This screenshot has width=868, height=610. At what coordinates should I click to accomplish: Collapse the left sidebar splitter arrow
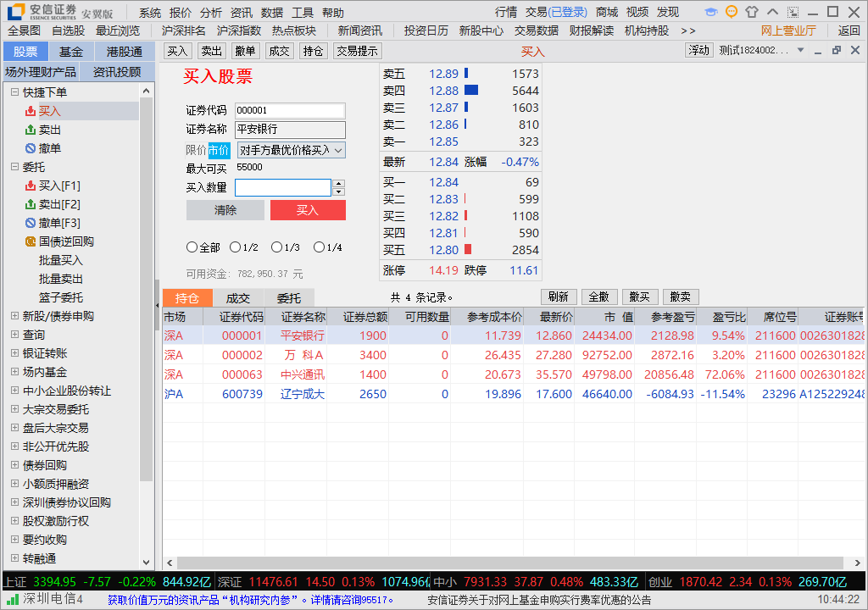[157, 305]
